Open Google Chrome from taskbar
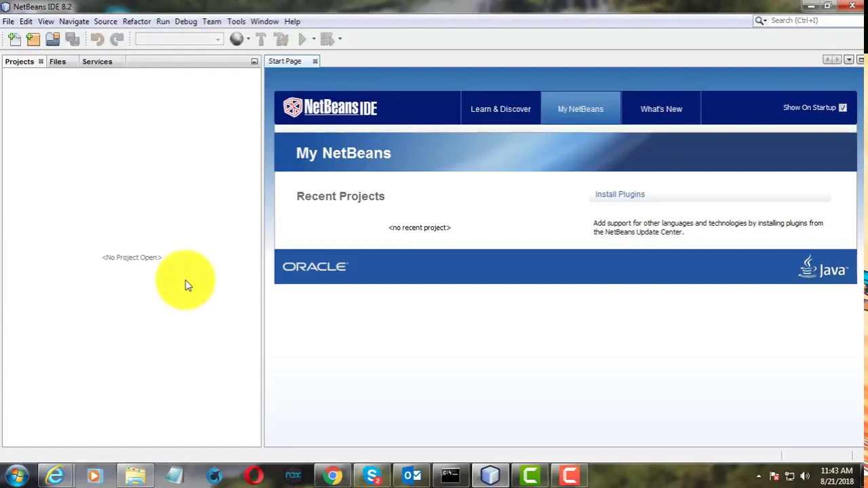 tap(332, 475)
